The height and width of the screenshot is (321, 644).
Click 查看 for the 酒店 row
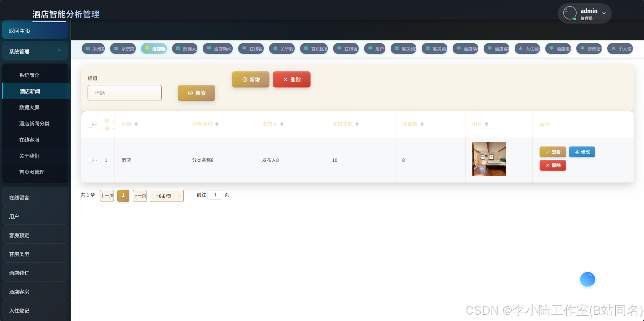tap(553, 152)
